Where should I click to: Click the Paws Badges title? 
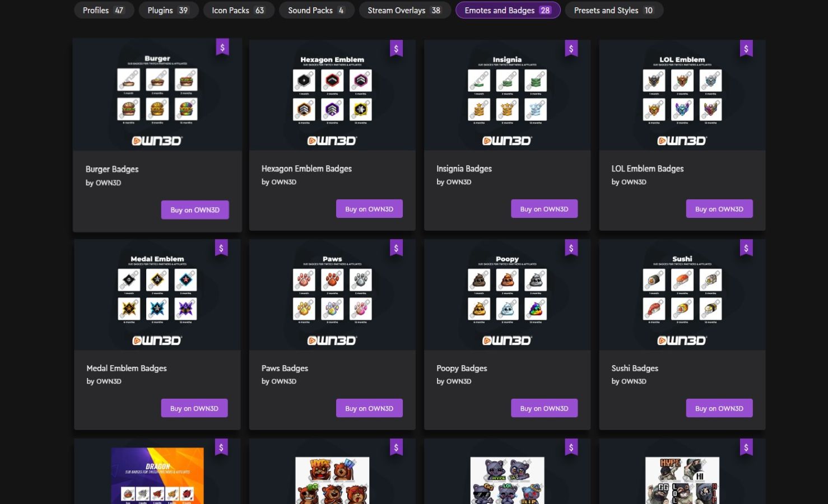tap(285, 368)
